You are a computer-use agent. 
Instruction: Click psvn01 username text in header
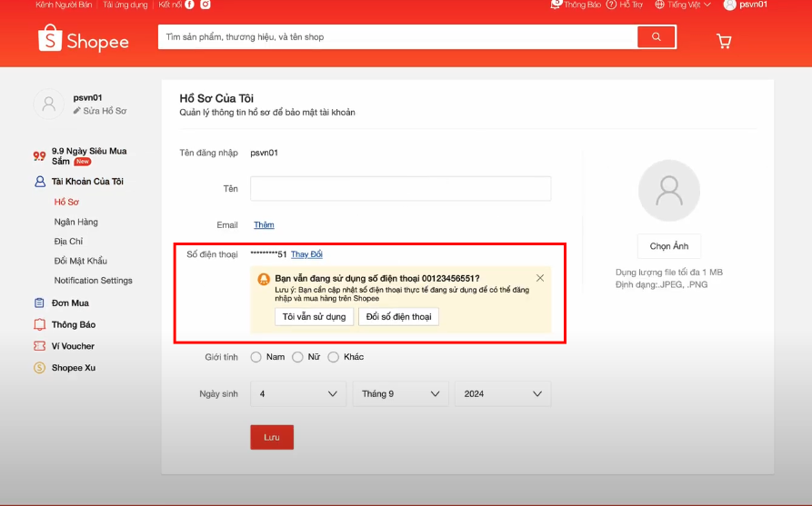[x=754, y=5]
